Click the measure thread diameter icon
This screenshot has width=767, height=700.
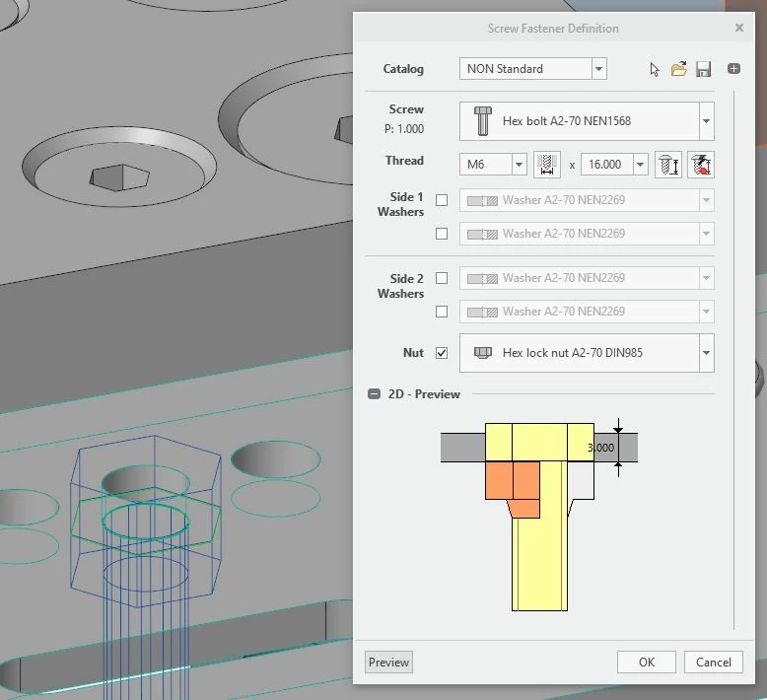point(547,165)
